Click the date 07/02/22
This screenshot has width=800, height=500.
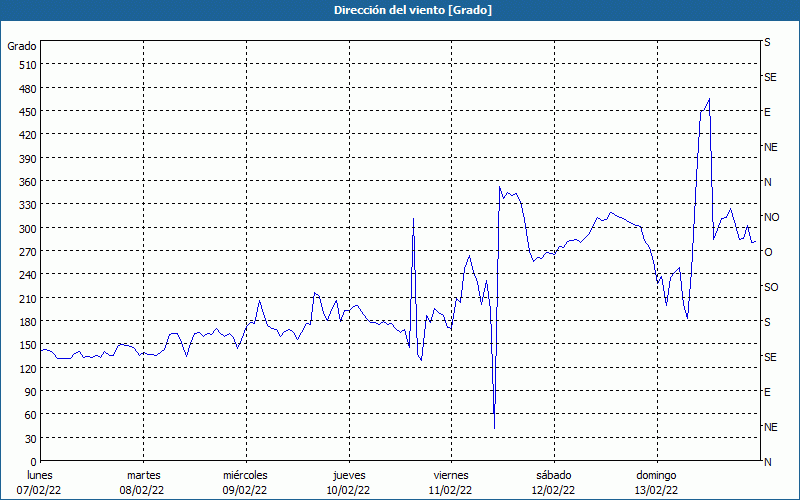(x=39, y=490)
